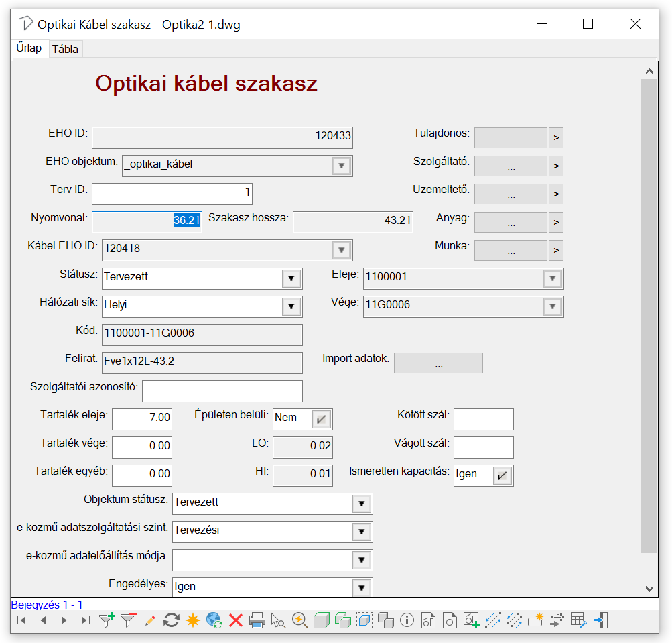Click the Munka > arrow button

pos(556,250)
